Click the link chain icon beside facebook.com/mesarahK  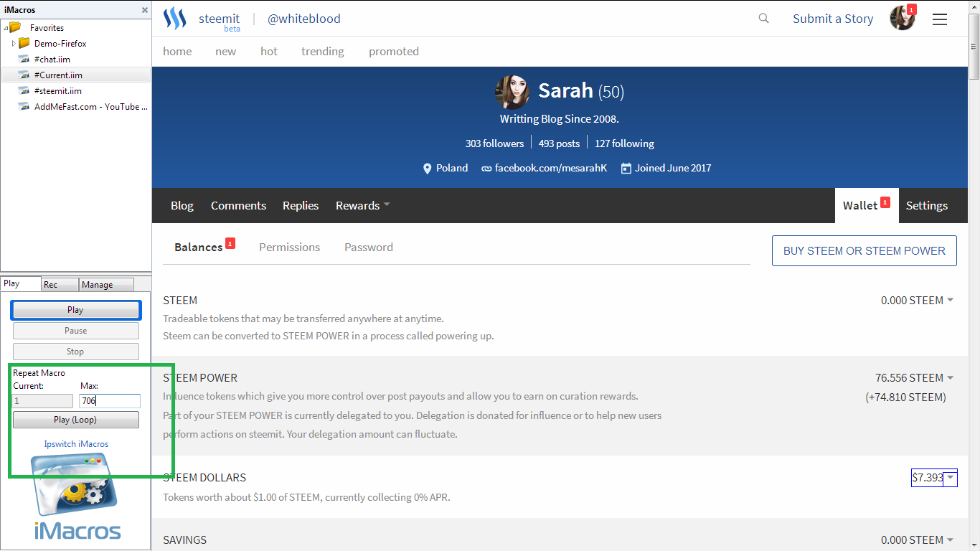(x=486, y=169)
